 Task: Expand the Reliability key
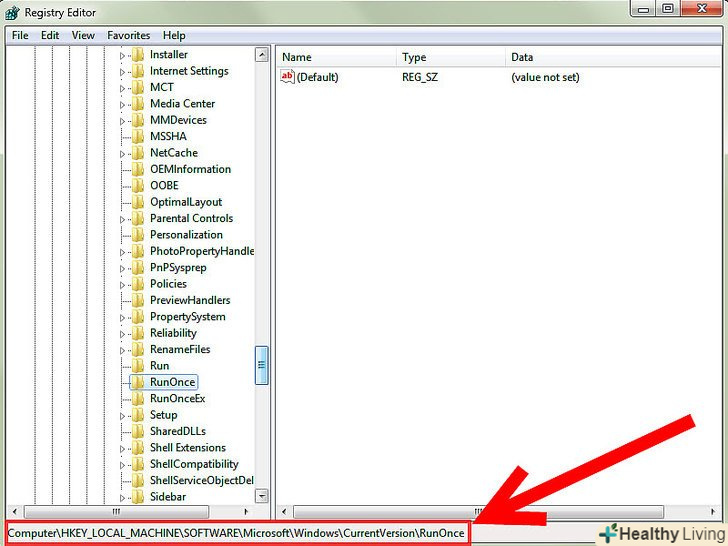click(123, 334)
